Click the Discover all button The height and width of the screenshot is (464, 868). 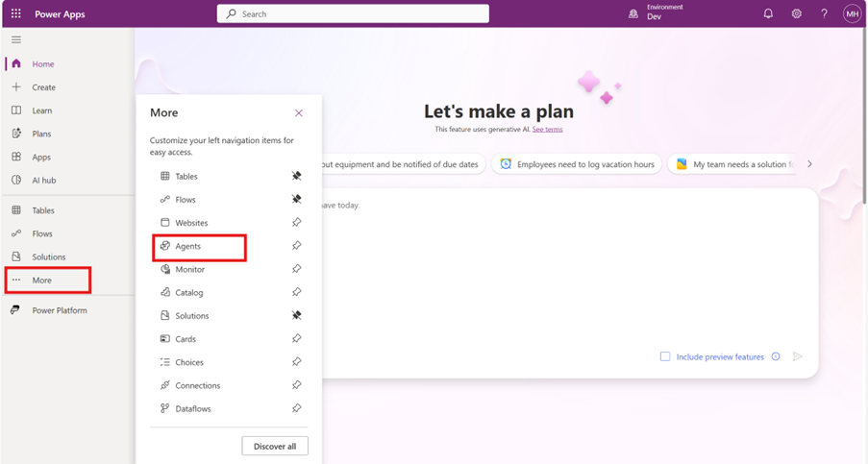[275, 446]
